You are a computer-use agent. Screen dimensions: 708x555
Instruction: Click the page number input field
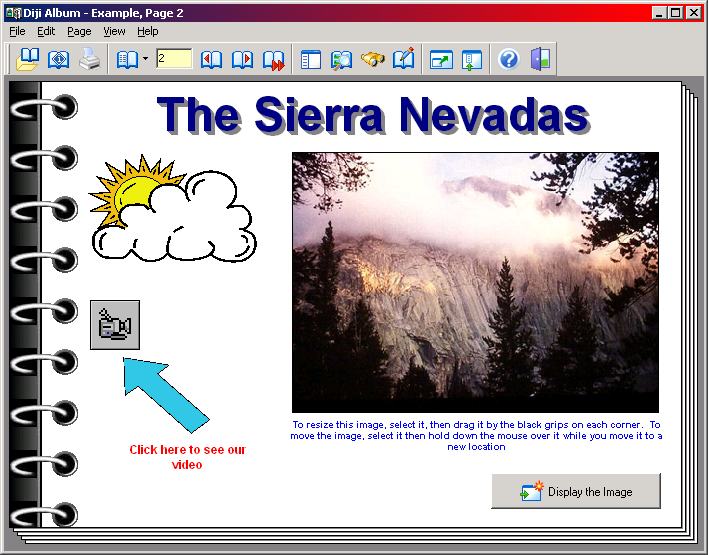click(x=173, y=59)
